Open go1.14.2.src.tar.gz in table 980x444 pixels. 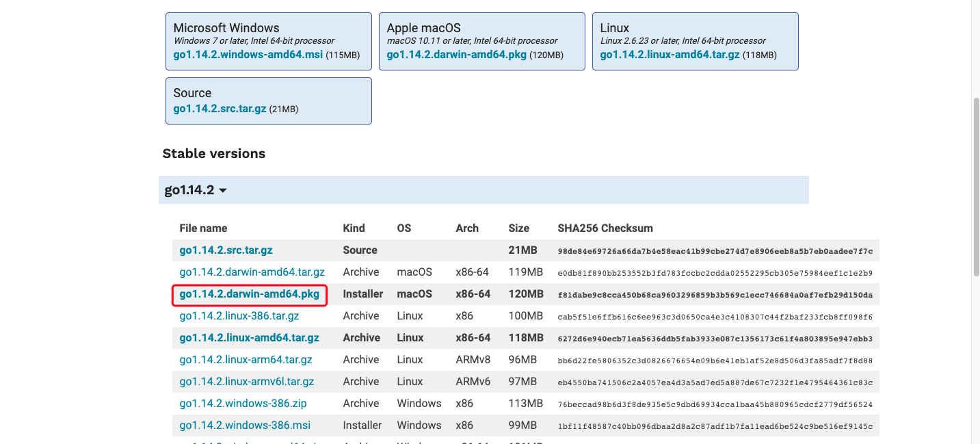click(226, 250)
